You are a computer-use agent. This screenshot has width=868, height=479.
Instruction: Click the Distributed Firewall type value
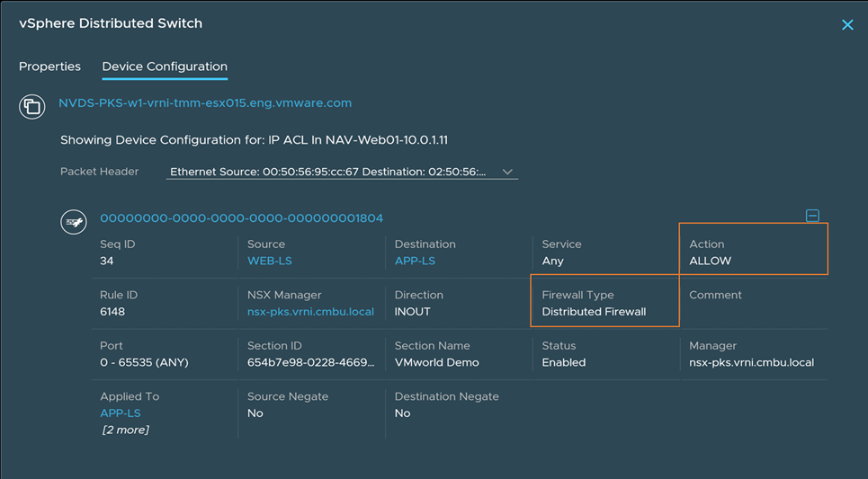(x=594, y=312)
